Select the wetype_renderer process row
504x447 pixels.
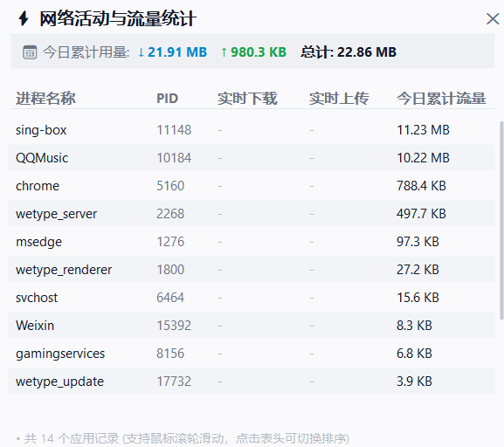point(251,270)
